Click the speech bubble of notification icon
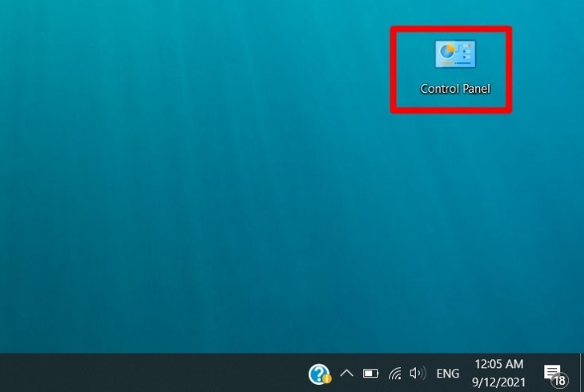584x392 pixels. click(551, 370)
